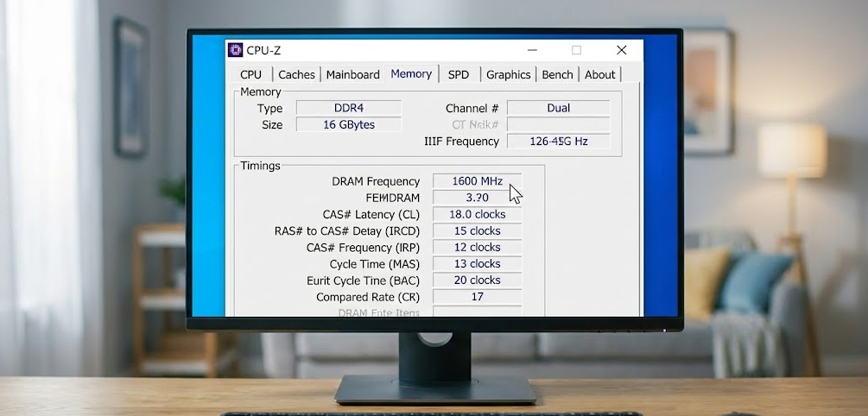Click the Channel # label
The width and height of the screenshot is (868, 416).
(472, 109)
